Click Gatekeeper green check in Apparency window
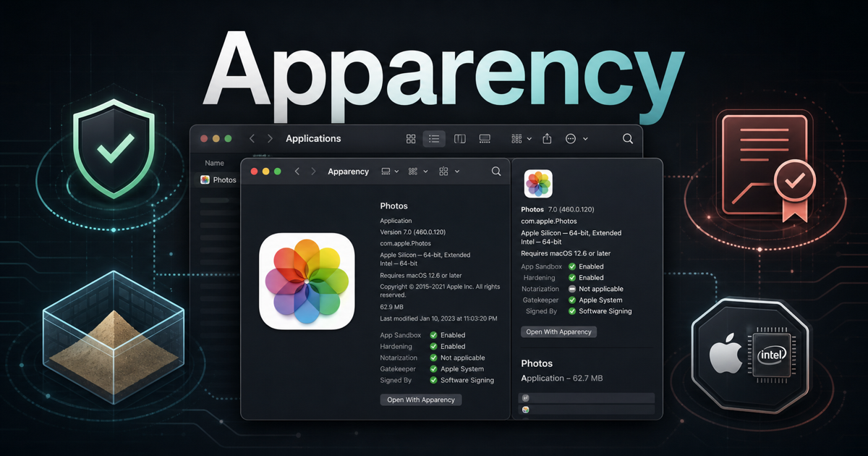Screen dimensions: 868x456 pos(433,369)
